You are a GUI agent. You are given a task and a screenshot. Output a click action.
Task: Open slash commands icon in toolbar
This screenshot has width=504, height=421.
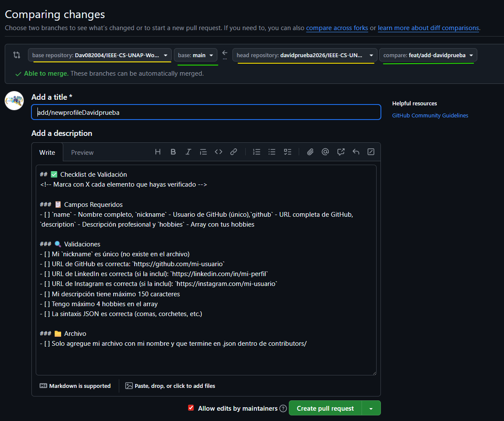pyautogui.click(x=371, y=152)
